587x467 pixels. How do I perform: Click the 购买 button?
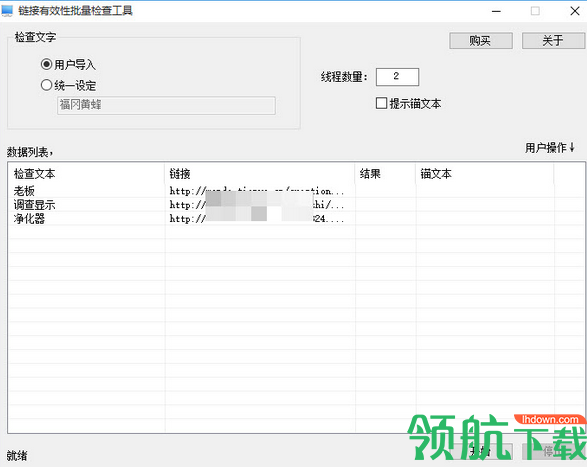pyautogui.click(x=481, y=40)
